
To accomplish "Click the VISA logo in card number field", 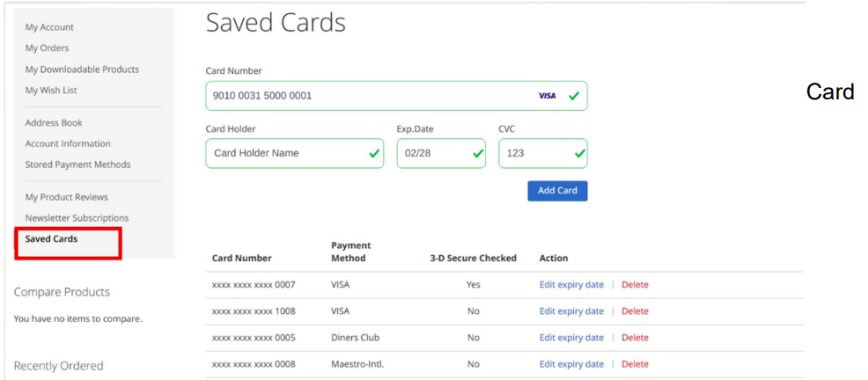I will [x=547, y=96].
